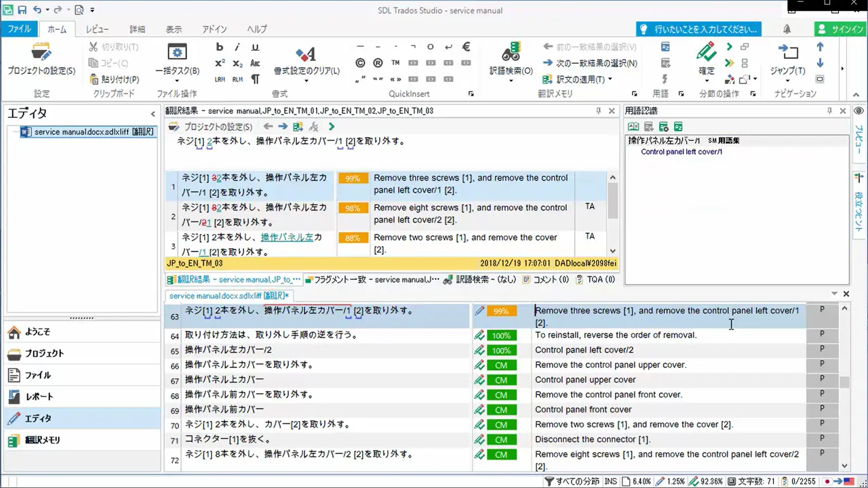Open the 訳語検索(O) dropdown arrow

click(511, 80)
